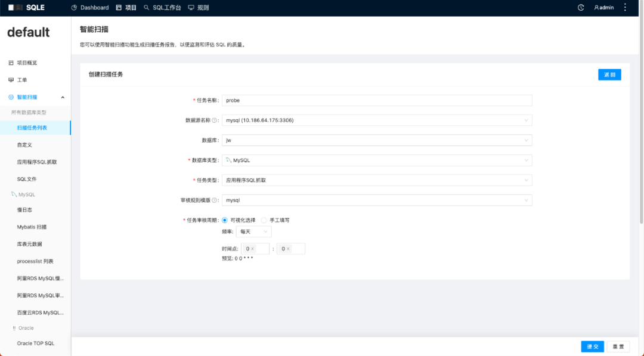This screenshot has width=644, height=356.
Task: Click the SQL工作台 magnifier icon
Action: (146, 7)
